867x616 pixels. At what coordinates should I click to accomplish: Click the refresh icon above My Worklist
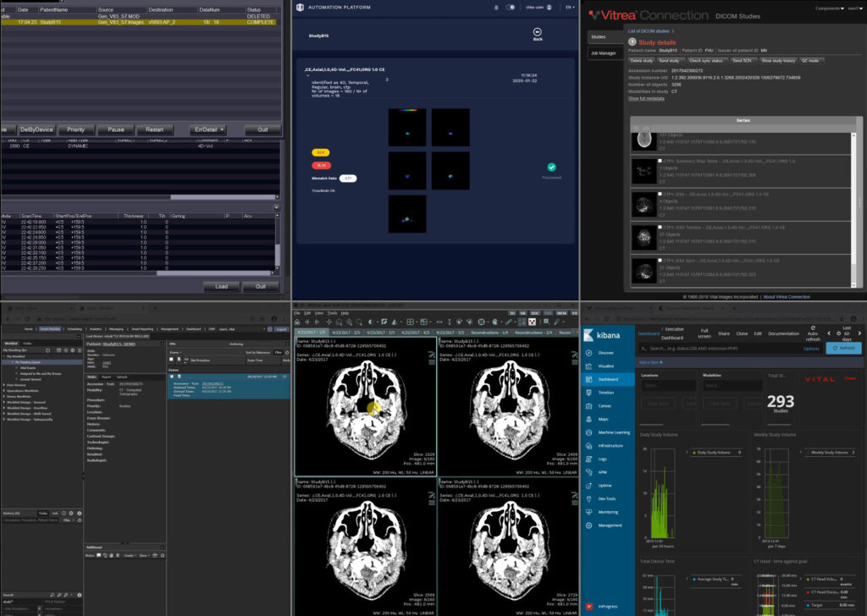tap(48, 350)
